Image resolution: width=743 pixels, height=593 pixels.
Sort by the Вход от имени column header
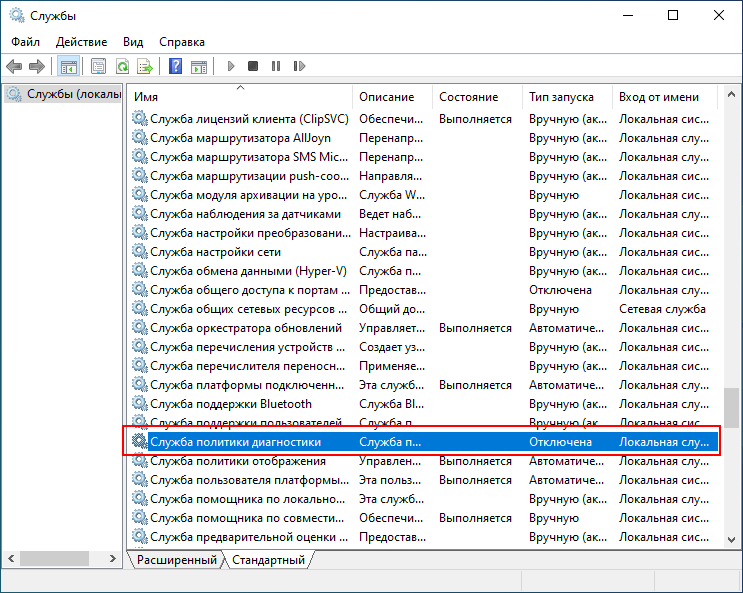tap(665, 97)
